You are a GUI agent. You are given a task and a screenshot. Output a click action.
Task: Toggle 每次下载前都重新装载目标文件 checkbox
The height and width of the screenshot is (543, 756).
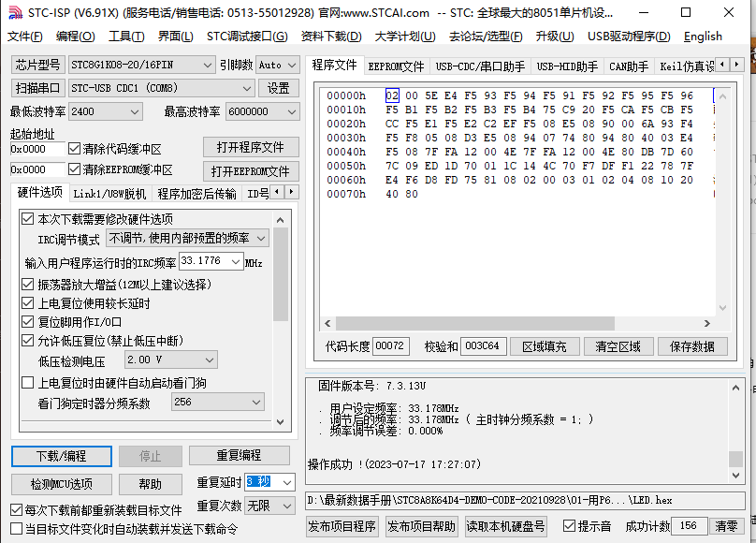point(17,509)
